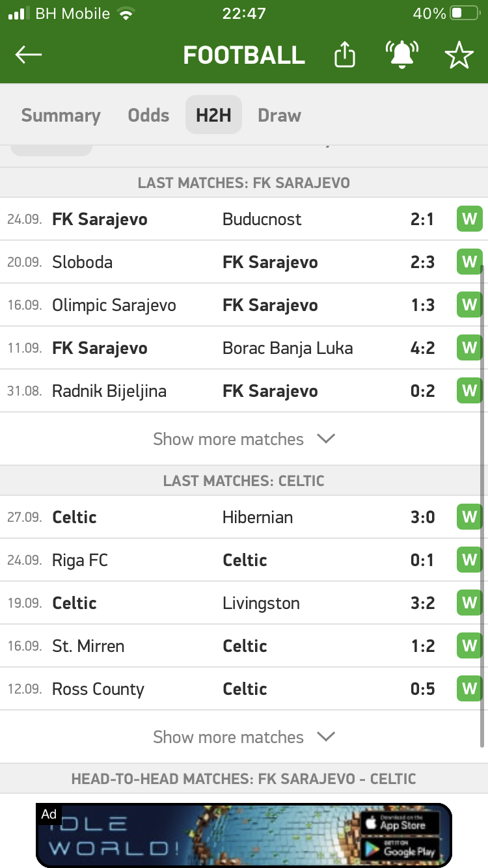Tap the W badge for Ross County match
Image resolution: width=488 pixels, height=868 pixels.
click(x=469, y=689)
